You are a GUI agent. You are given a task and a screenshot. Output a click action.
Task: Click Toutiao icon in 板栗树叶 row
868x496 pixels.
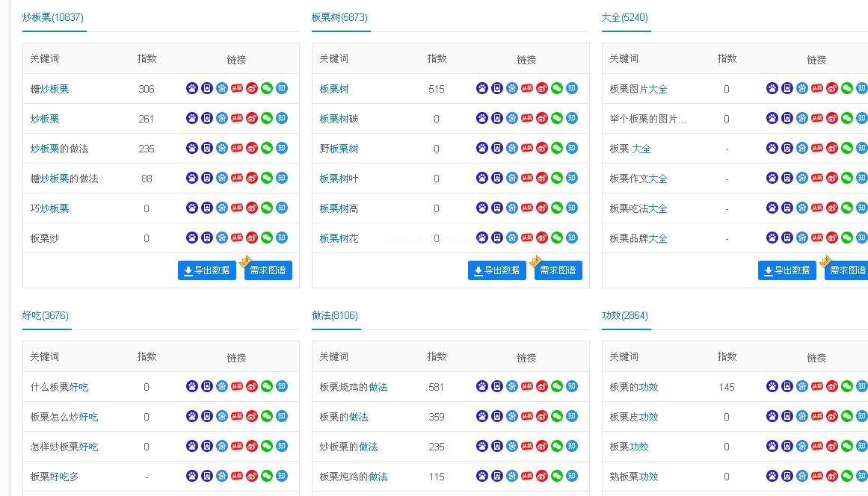(527, 178)
